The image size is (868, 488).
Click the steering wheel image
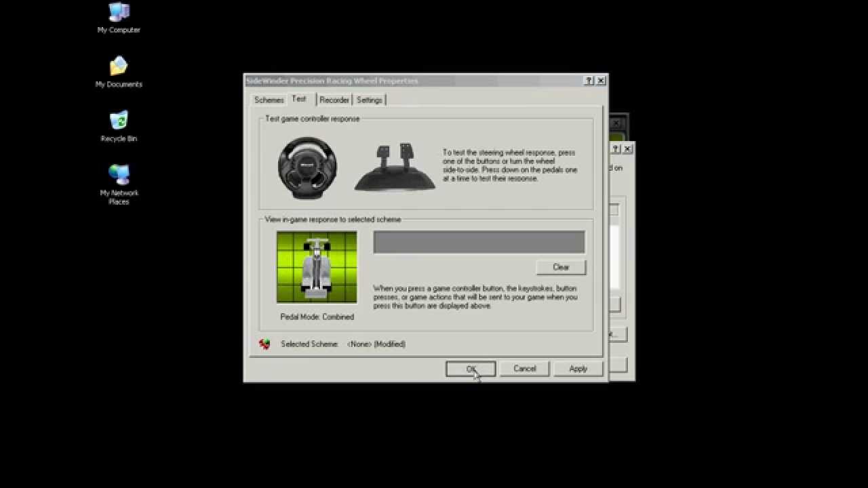[x=307, y=168]
